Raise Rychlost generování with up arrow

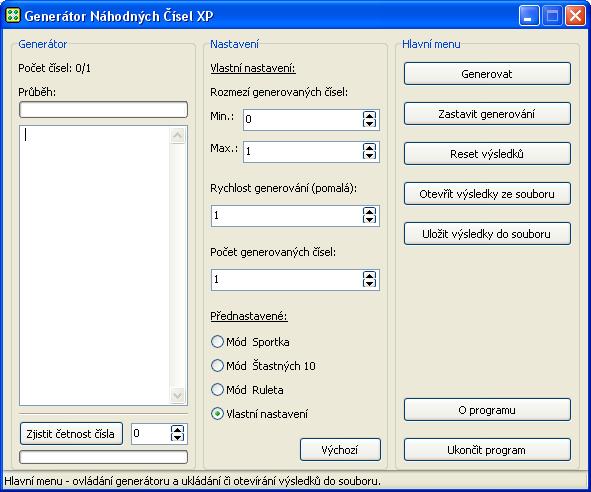coord(369,212)
